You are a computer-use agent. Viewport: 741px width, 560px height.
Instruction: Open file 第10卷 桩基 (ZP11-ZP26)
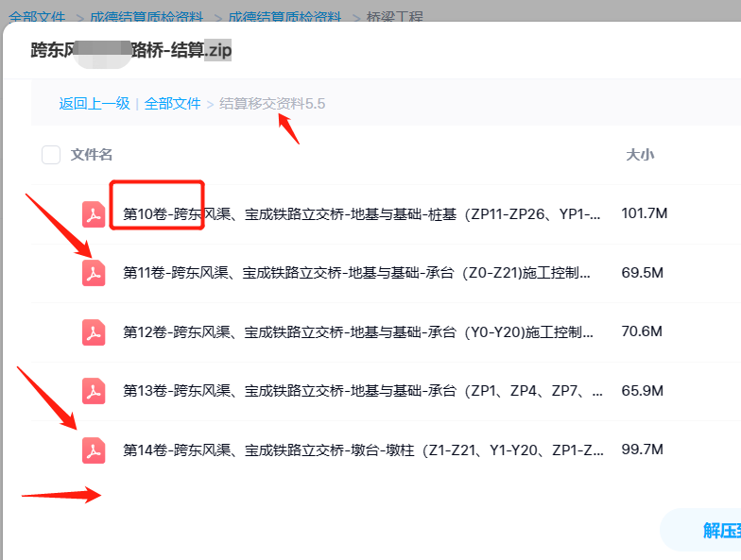pyautogui.click(x=361, y=214)
